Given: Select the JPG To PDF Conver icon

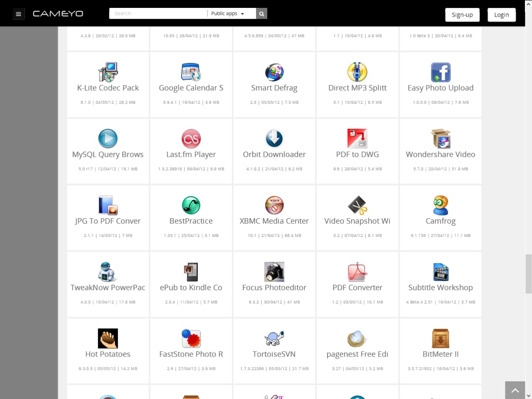Looking at the screenshot, I should click(x=108, y=205).
